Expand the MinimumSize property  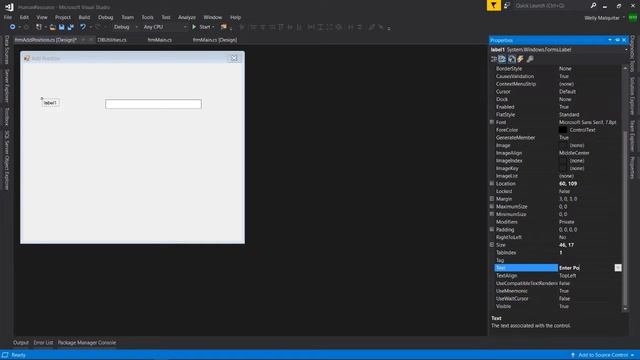pyautogui.click(x=492, y=214)
